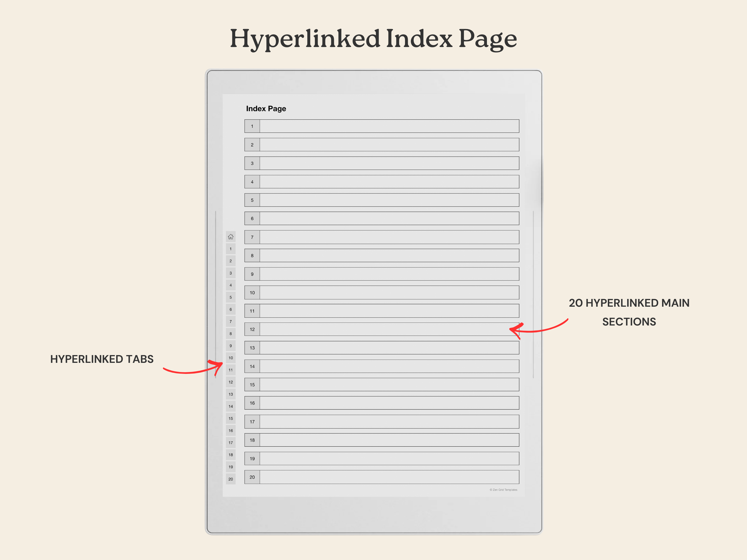Image resolution: width=747 pixels, height=560 pixels.
Task: Open side tab number 14
Action: point(231,406)
